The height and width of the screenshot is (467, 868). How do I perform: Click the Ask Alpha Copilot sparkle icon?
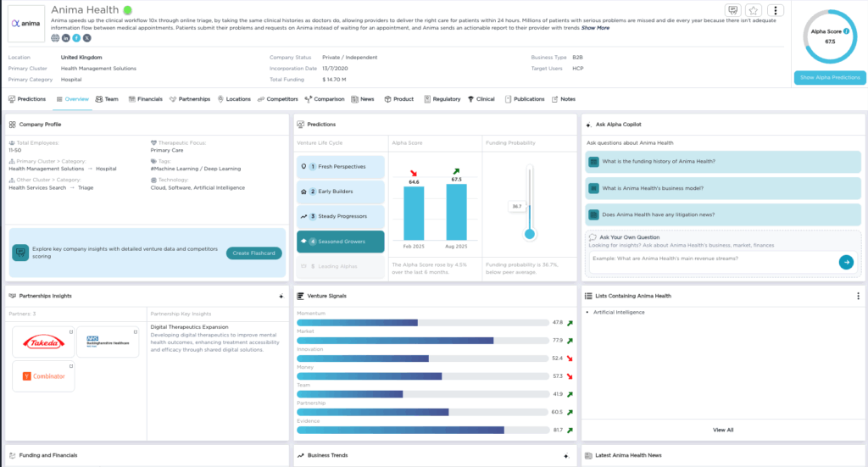pyautogui.click(x=588, y=125)
